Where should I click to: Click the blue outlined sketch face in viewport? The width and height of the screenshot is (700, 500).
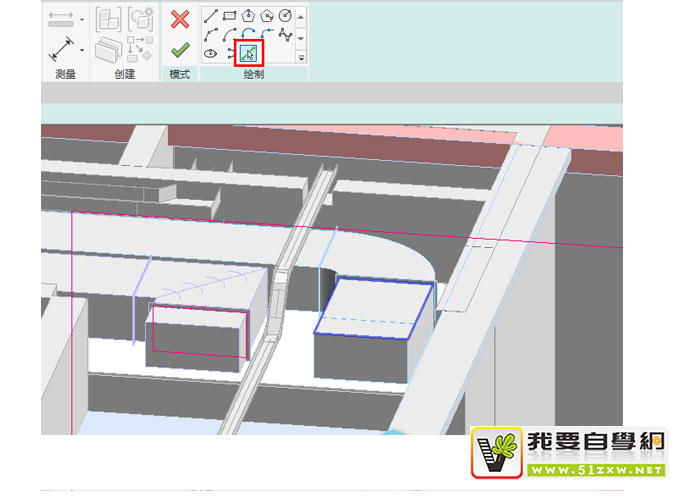click(374, 309)
